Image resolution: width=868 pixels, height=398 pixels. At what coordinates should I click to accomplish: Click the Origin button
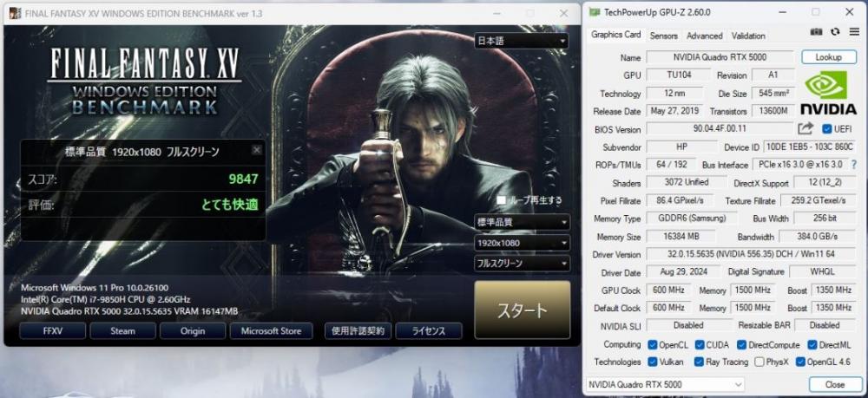tap(193, 330)
